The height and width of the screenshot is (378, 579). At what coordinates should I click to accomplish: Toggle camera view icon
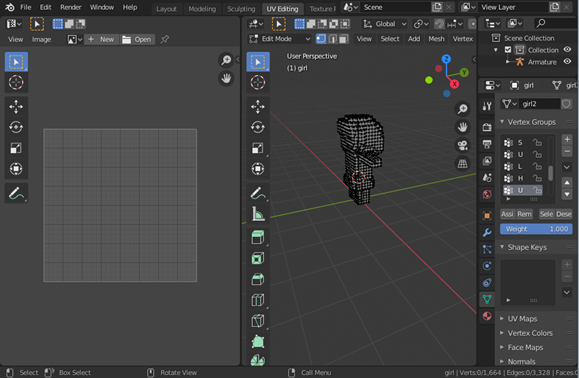[x=462, y=145]
